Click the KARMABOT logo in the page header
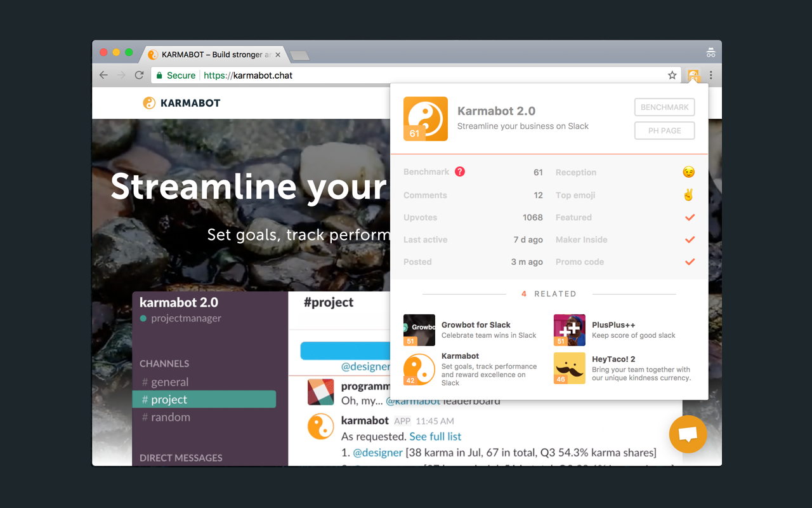Screen dimensions: 812x508 click(x=182, y=103)
